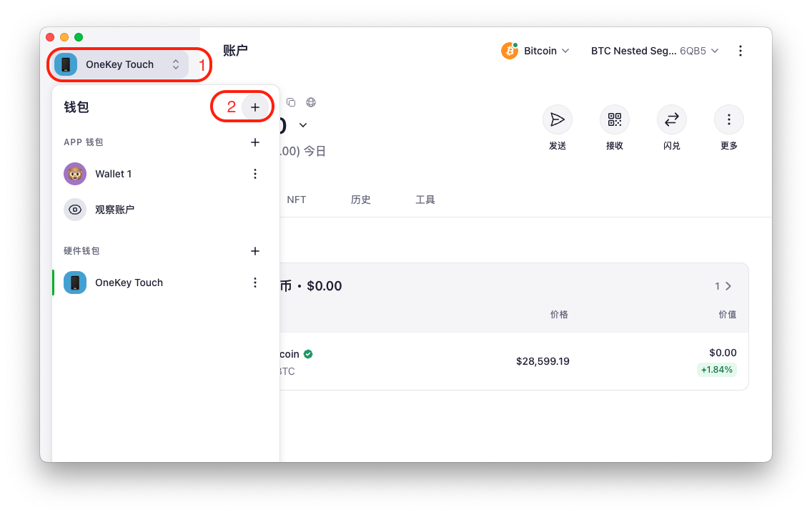The height and width of the screenshot is (515, 812).
Task: Click the plus button beside 钱包 heading
Action: pyautogui.click(x=254, y=107)
